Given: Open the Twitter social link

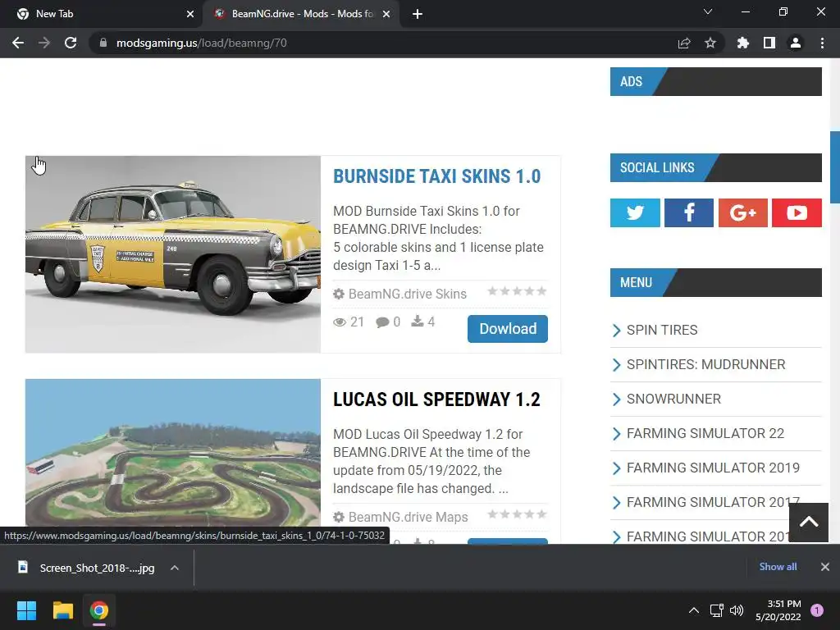Looking at the screenshot, I should pos(635,212).
